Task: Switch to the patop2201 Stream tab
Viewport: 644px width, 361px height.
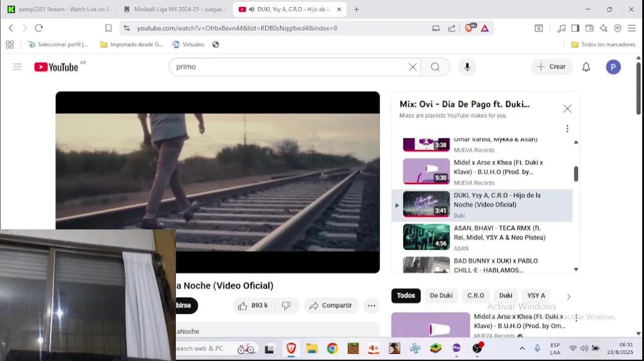Action: tap(59, 9)
